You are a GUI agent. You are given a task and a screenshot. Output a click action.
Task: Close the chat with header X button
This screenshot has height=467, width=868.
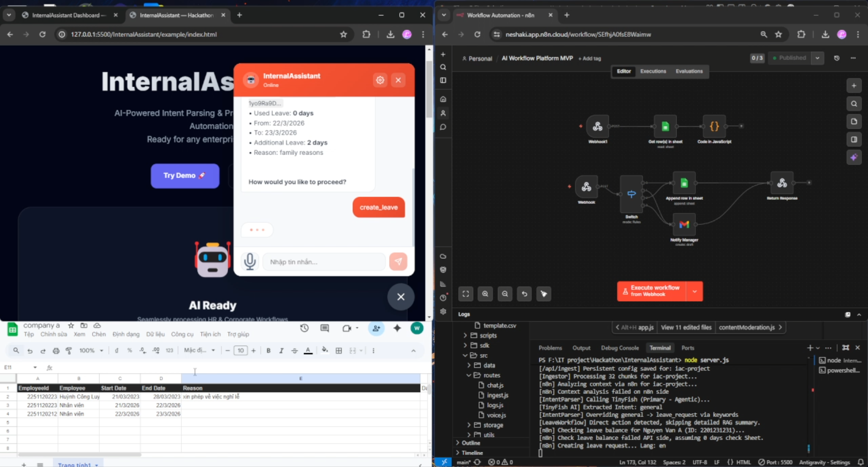[x=398, y=80]
